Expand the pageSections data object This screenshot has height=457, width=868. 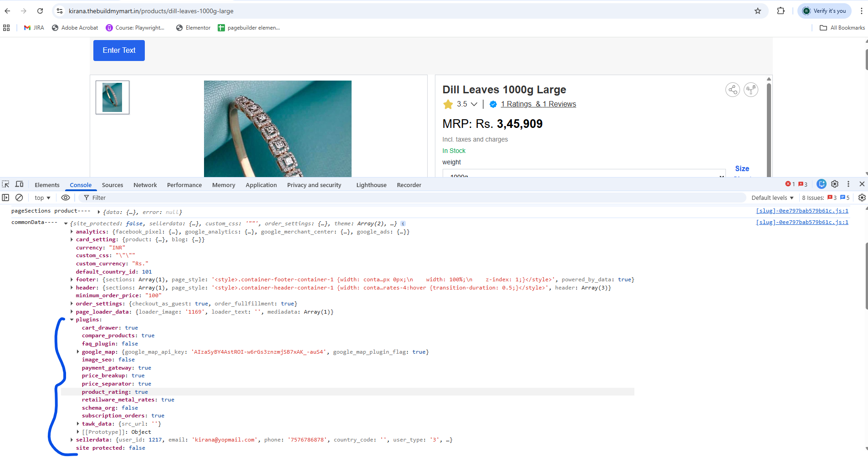(99, 212)
